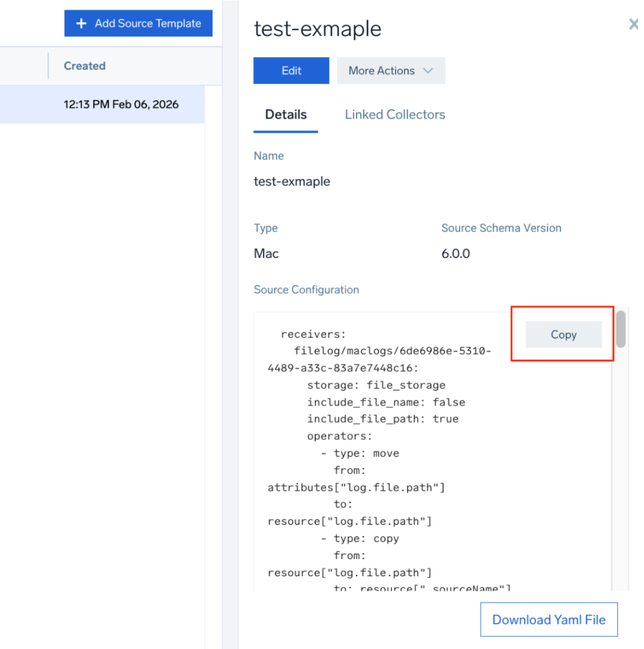Download the Yaml file

[549, 620]
